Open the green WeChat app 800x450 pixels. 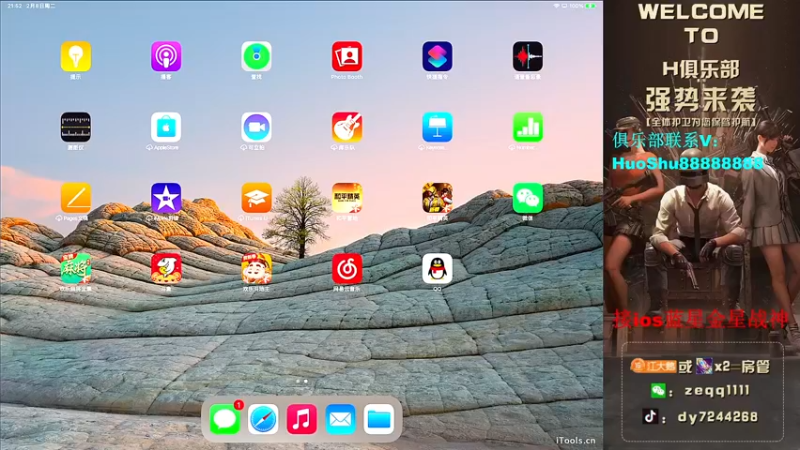(x=528, y=198)
